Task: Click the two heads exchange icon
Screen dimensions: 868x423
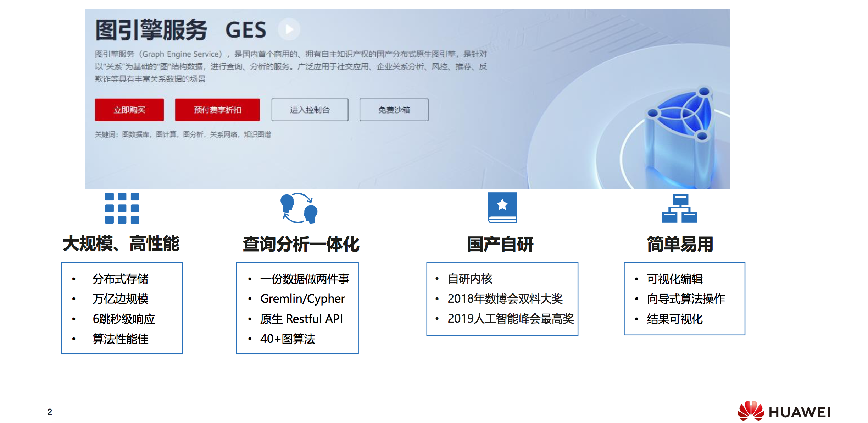Action: click(x=299, y=208)
